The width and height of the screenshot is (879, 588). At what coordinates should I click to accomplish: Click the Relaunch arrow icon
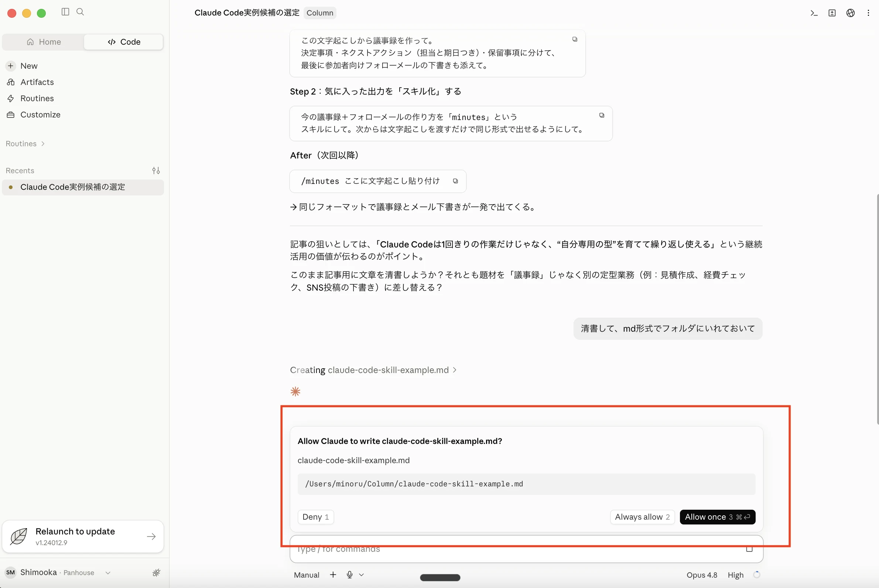coord(151,537)
